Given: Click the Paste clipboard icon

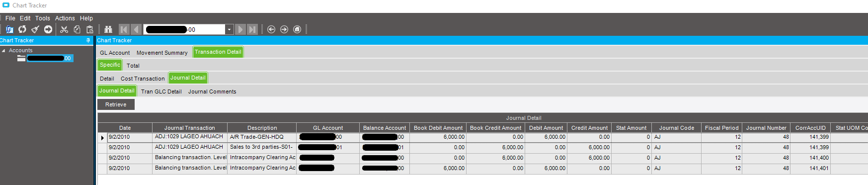Looking at the screenshot, I should pos(90,29).
